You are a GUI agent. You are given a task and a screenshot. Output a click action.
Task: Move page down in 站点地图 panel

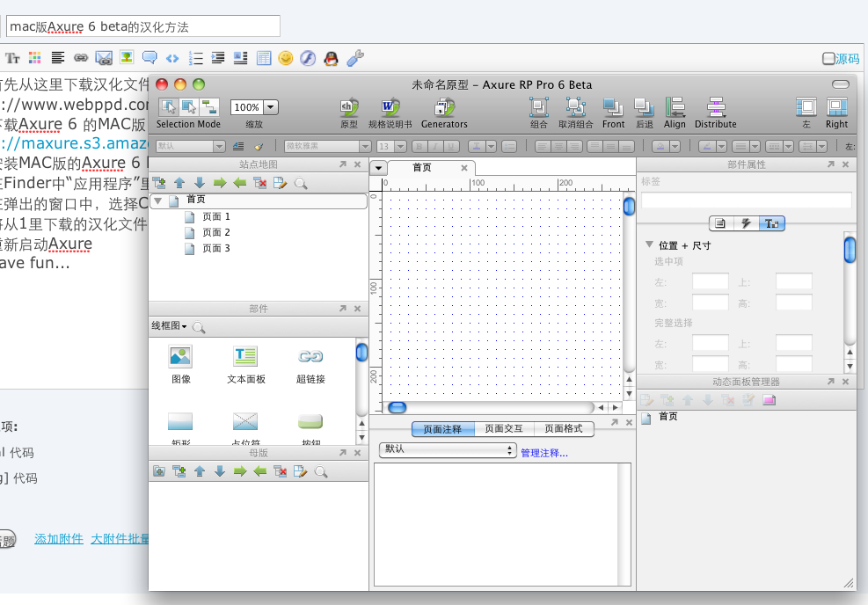click(200, 183)
